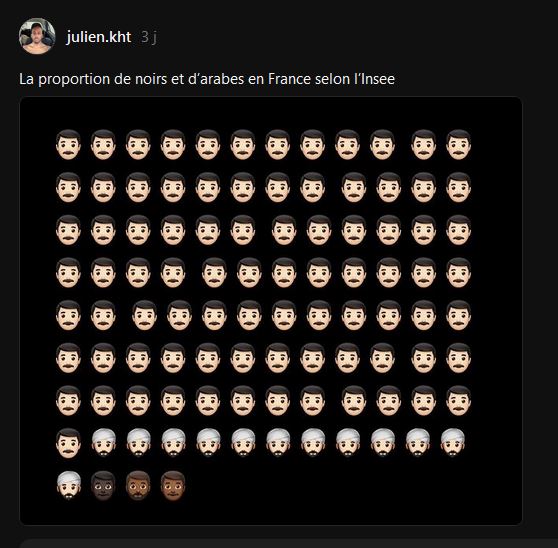The image size is (558, 548).
Task: Click the mustached face beginning the turban row
Action: pos(68,443)
